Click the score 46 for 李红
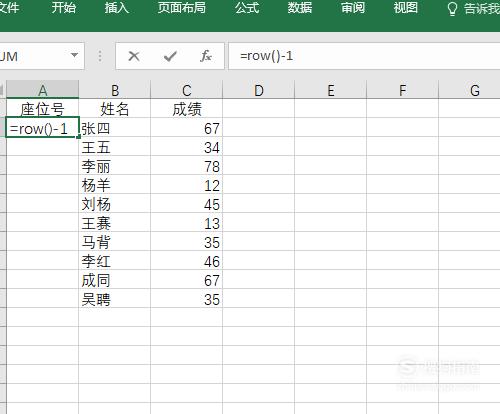This screenshot has height=414, width=500. tap(187, 260)
